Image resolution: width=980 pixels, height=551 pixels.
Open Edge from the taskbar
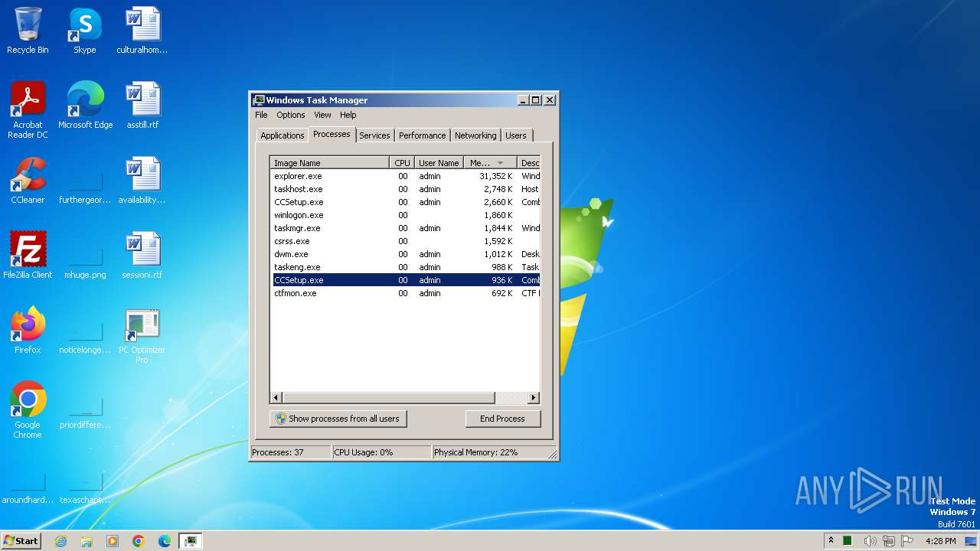(165, 541)
